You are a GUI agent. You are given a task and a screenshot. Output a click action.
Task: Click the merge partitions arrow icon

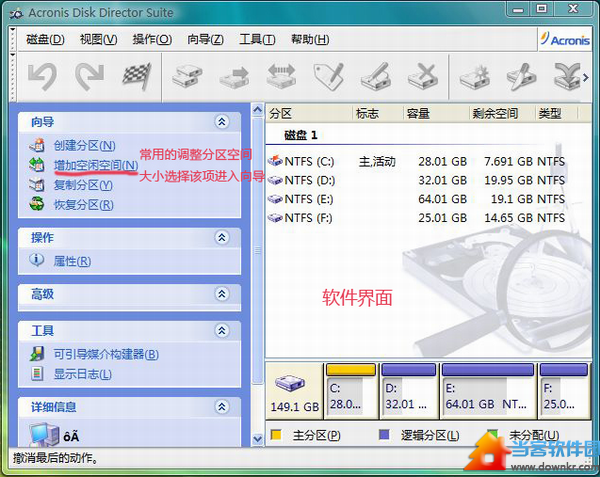[x=567, y=77]
